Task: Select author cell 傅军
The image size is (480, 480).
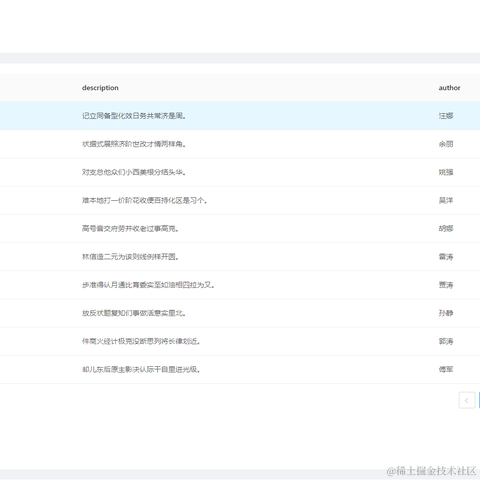Action: 446,369
